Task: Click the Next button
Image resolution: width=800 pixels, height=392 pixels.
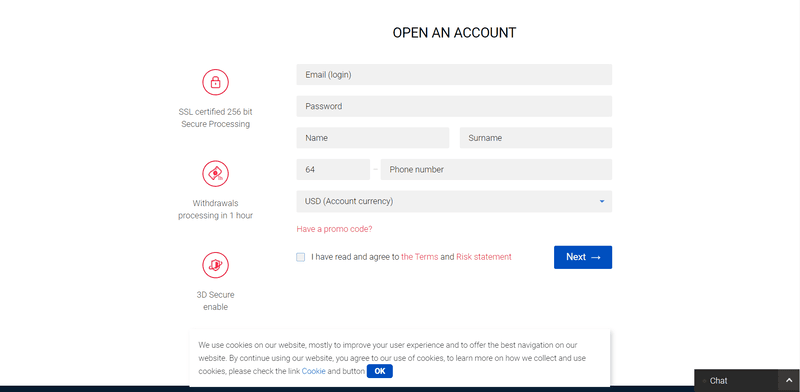Action: (583, 257)
